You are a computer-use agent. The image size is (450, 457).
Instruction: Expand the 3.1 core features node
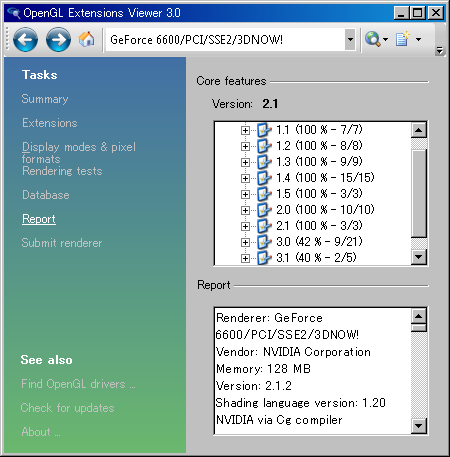tap(245, 258)
